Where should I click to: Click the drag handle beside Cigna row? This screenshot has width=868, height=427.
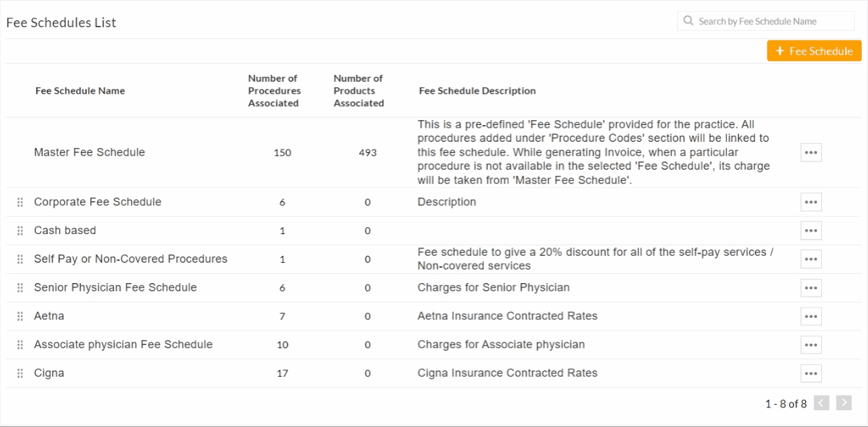[x=20, y=372]
